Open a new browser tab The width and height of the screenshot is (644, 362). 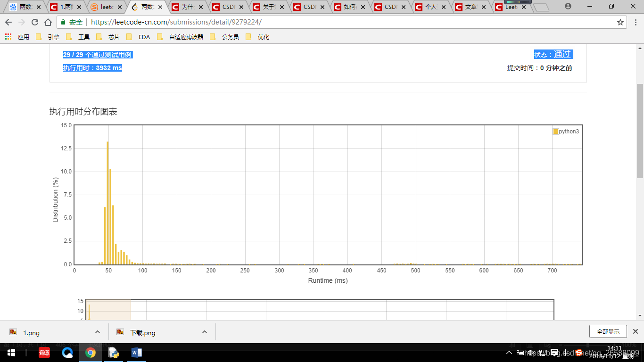pyautogui.click(x=542, y=7)
